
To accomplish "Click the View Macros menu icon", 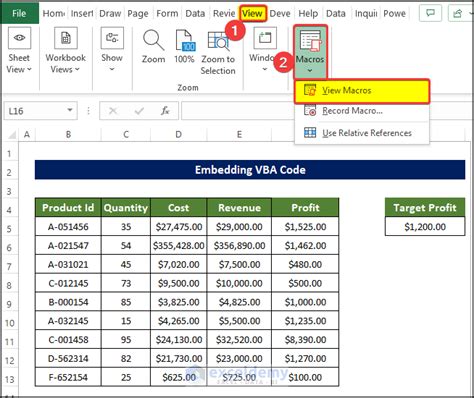I will [310, 90].
